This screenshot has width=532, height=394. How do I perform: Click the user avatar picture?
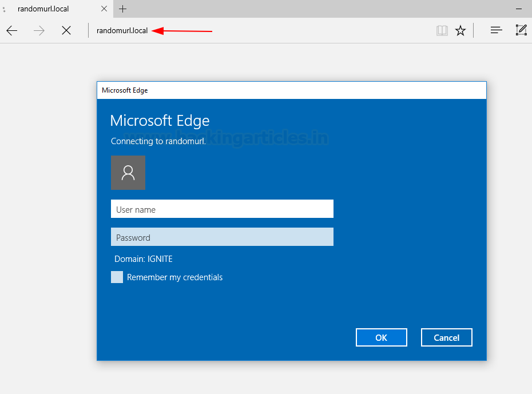(128, 173)
